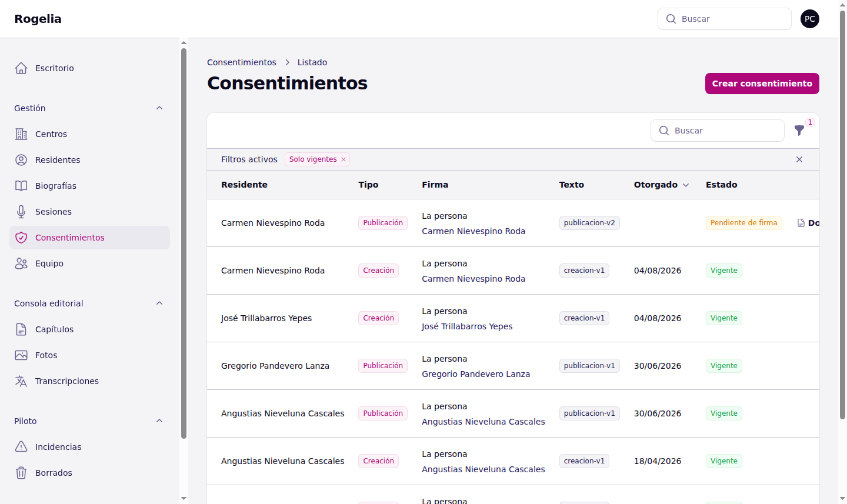Click the Listado breadcrumb
Viewport: 847px width, 504px height.
(312, 62)
